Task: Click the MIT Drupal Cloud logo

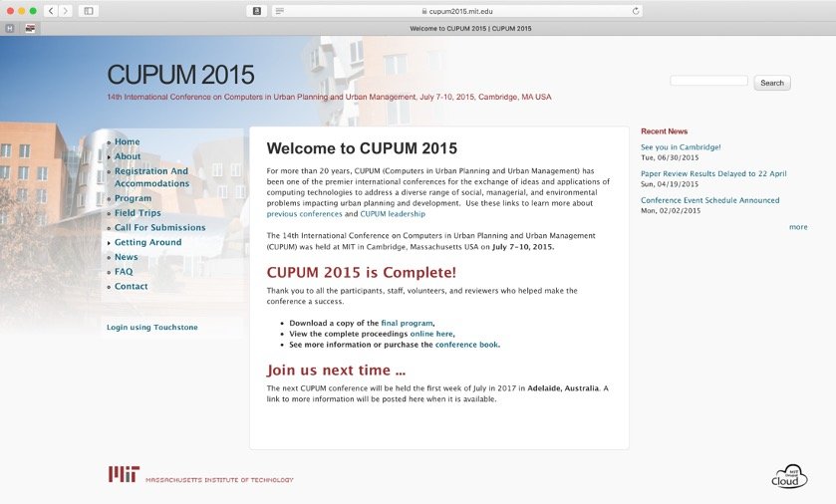Action: coord(789,476)
